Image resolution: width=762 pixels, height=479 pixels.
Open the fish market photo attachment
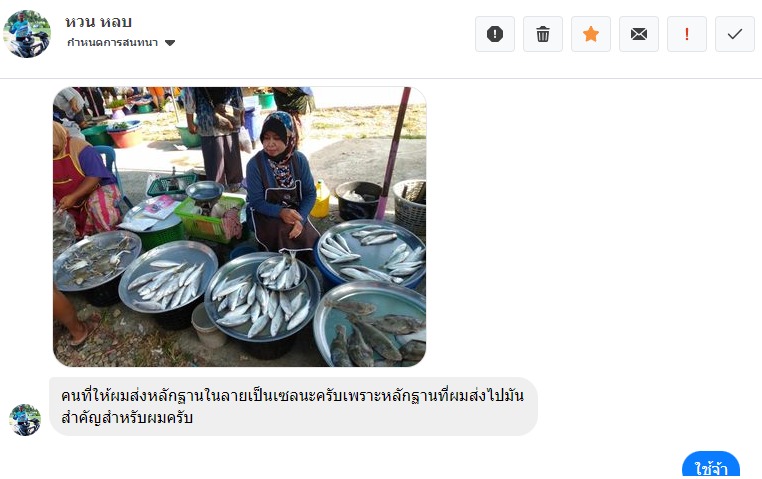[x=240, y=227]
